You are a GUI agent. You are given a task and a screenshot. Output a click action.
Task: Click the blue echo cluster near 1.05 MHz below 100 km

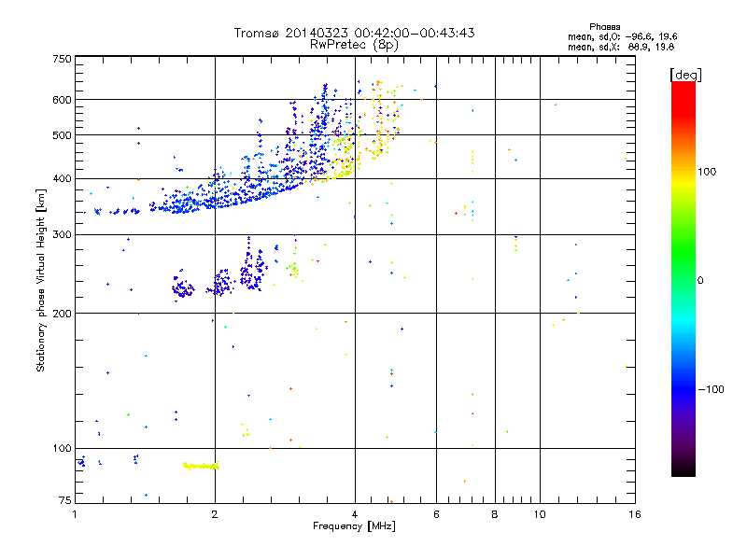pos(81,461)
